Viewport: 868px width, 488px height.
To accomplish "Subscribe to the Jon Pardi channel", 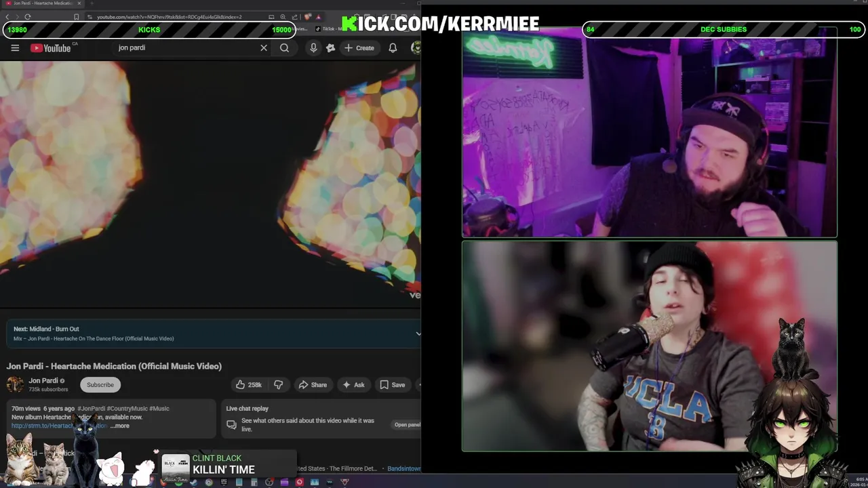I will point(100,384).
